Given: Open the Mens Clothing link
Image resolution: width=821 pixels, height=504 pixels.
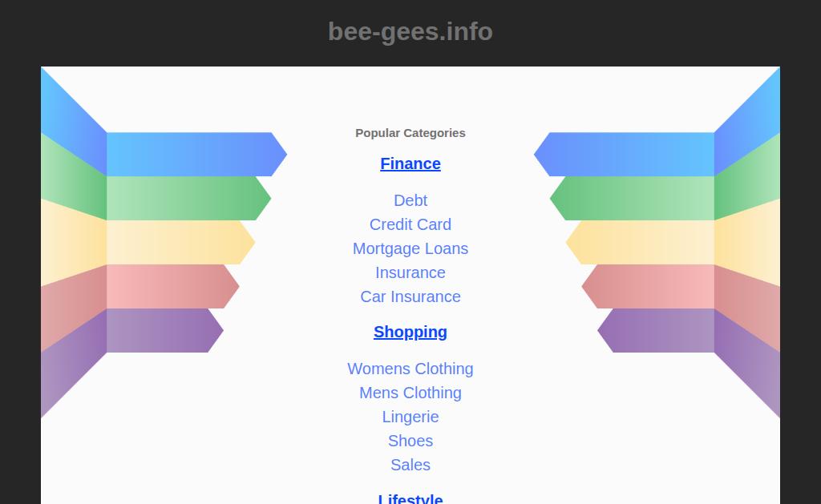Looking at the screenshot, I should (410, 393).
